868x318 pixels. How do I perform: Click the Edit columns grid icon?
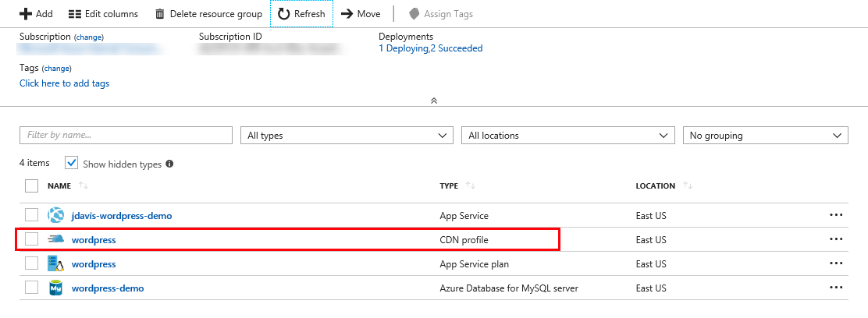(75, 14)
